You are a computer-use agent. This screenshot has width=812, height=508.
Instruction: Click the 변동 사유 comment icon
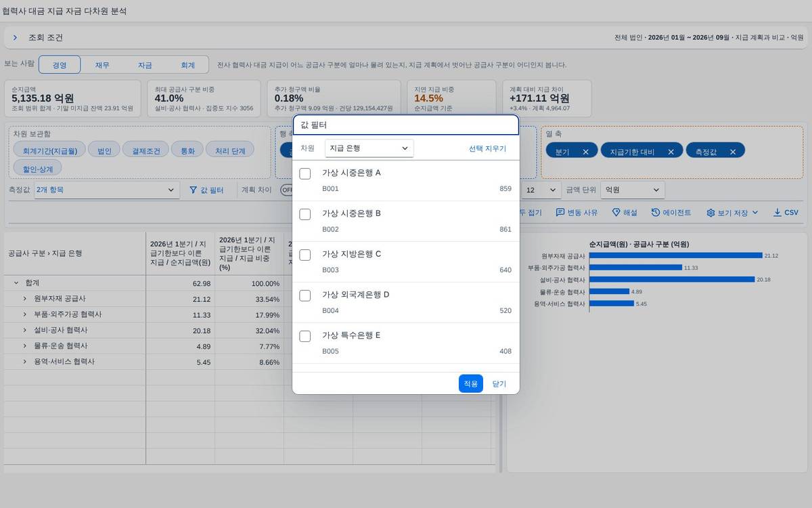(x=560, y=213)
